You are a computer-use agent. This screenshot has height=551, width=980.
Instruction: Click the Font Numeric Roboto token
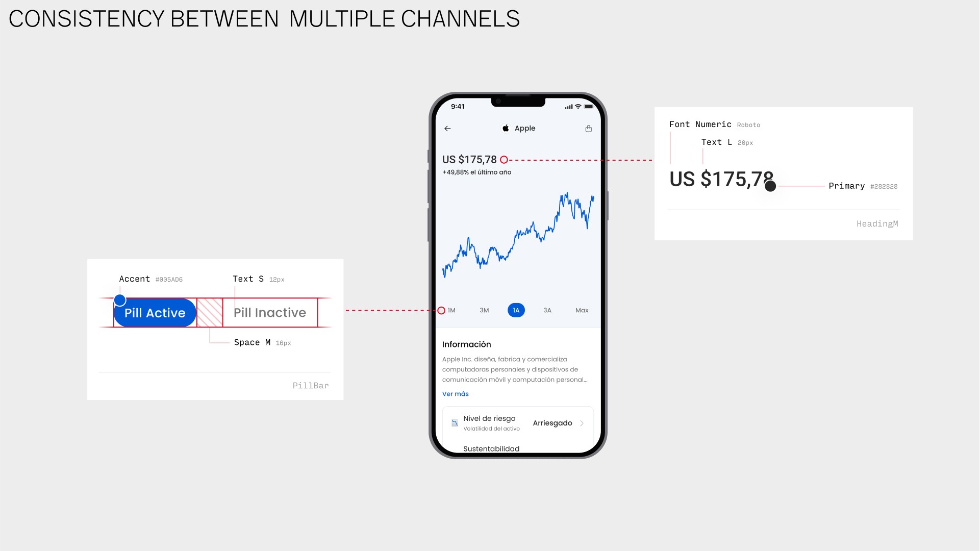pyautogui.click(x=714, y=124)
